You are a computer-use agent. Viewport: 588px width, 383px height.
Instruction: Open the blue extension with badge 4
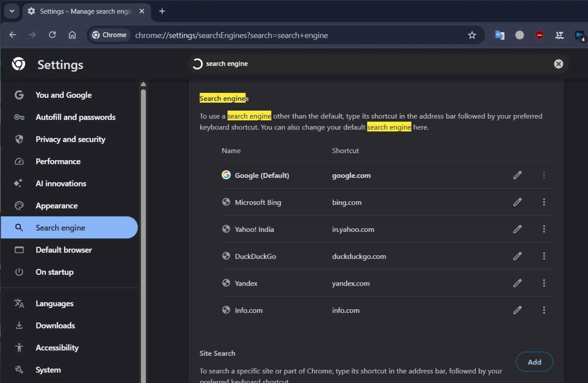(x=580, y=36)
